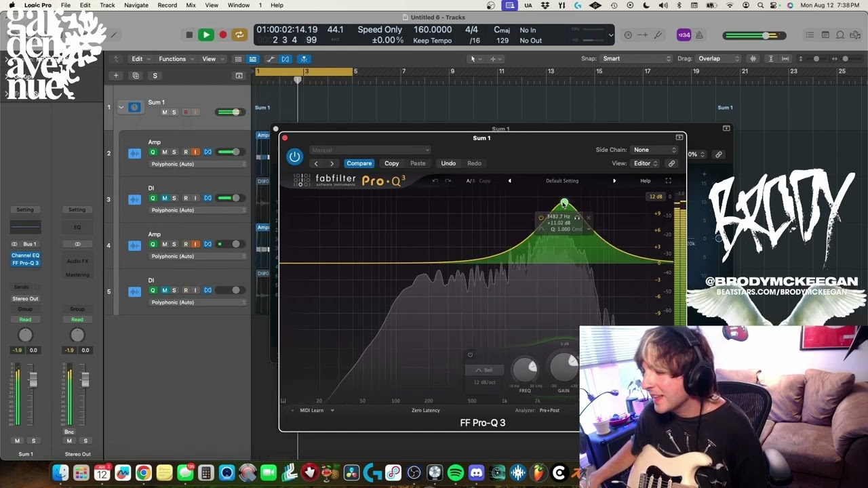
Task: Open the List Editors icon in control bar
Action: coord(810,35)
